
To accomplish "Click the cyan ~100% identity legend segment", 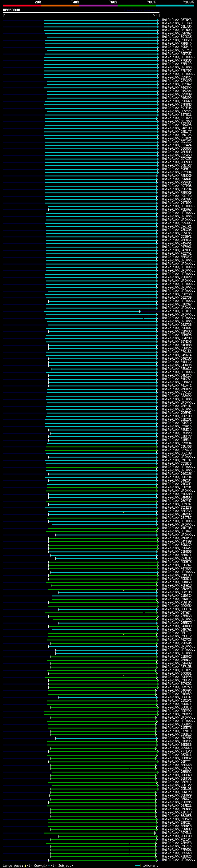I will [x=175, y=6].
